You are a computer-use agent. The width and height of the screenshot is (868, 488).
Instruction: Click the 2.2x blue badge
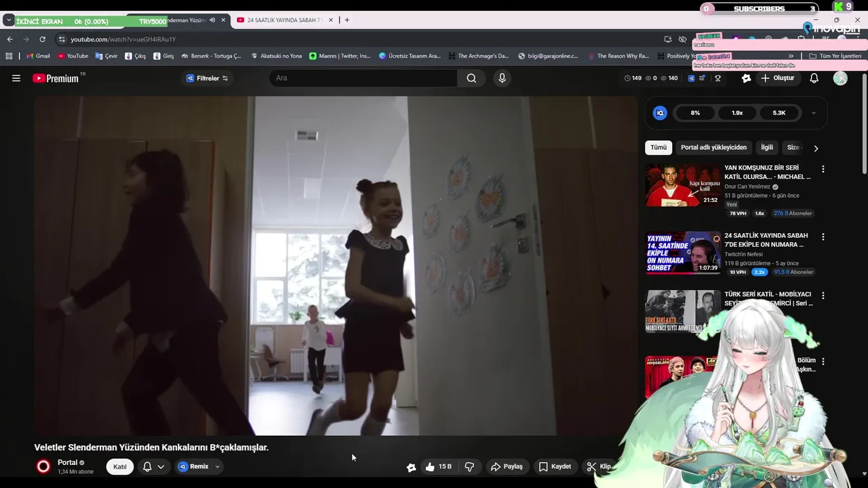click(759, 272)
